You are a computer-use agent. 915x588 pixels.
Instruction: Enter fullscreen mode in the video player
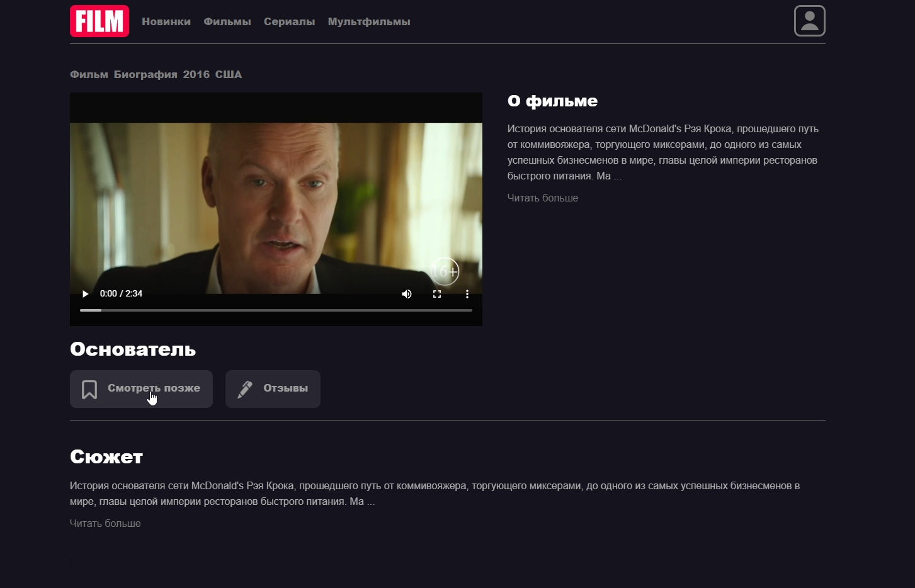[x=437, y=294]
